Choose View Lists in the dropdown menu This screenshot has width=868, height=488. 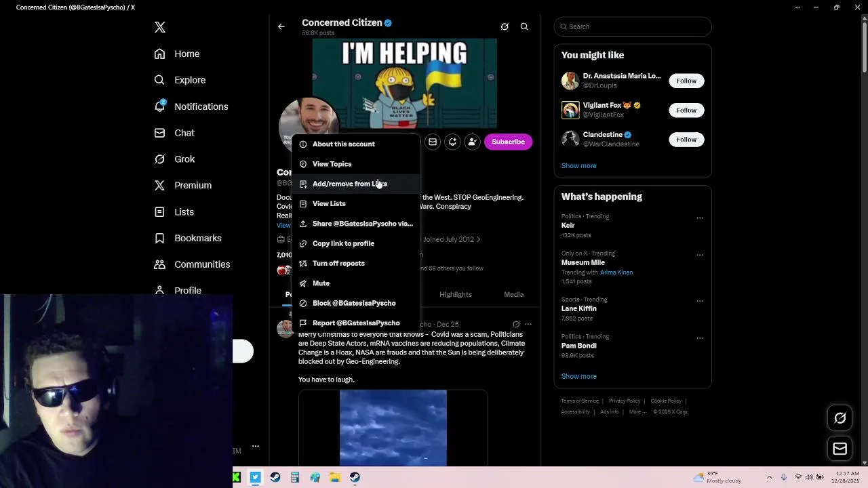[355, 203]
